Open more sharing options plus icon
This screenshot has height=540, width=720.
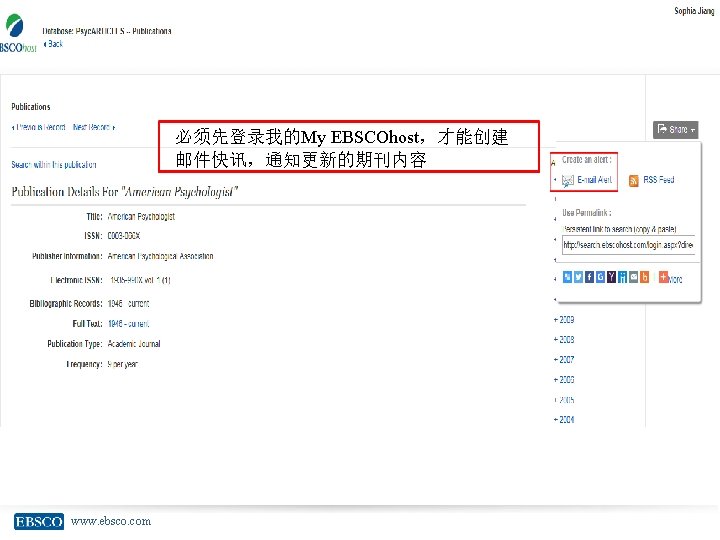click(x=664, y=277)
